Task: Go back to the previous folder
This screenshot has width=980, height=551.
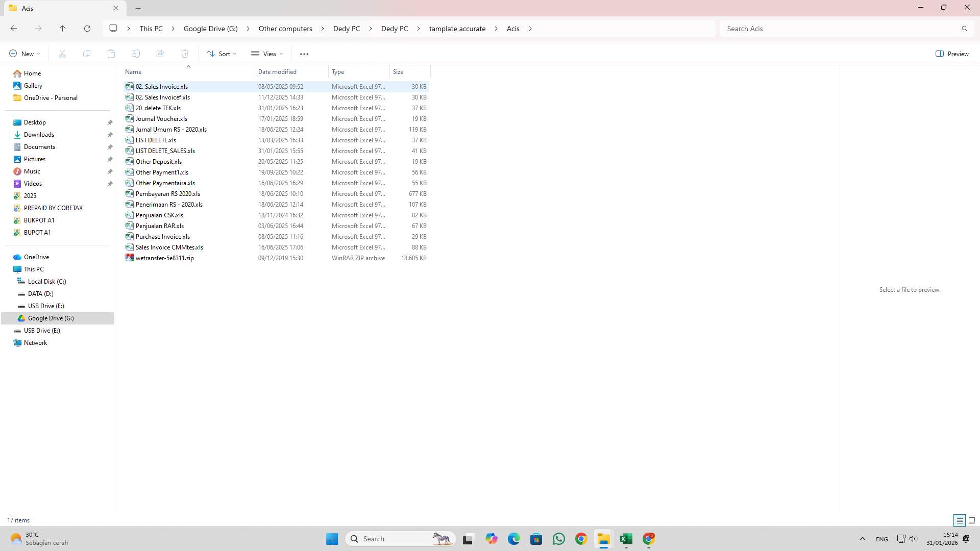Action: [14, 29]
